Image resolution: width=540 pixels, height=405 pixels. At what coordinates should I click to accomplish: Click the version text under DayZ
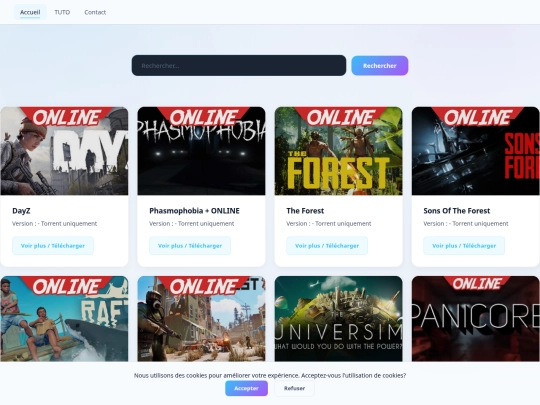tap(54, 224)
